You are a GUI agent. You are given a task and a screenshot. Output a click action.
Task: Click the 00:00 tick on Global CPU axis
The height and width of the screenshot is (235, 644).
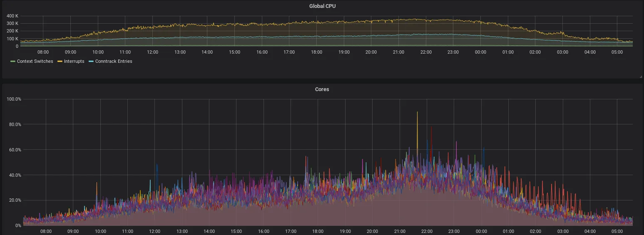click(x=480, y=52)
